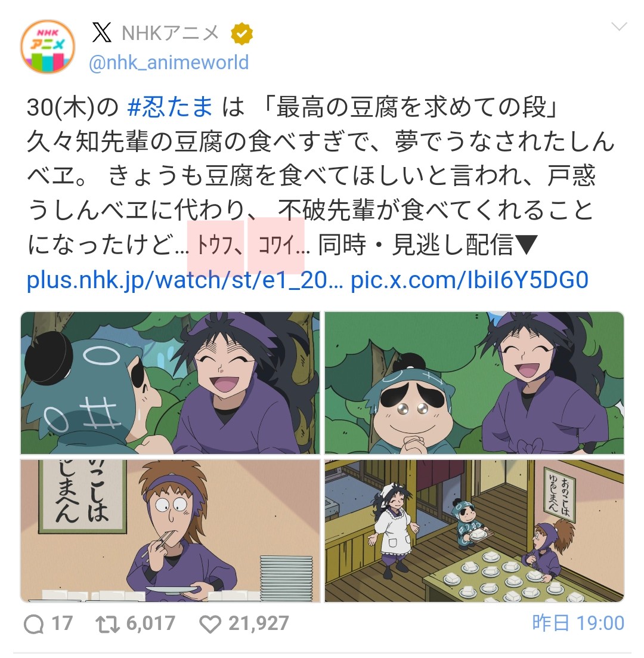Open the @nhk_animeworld handle link

click(169, 63)
